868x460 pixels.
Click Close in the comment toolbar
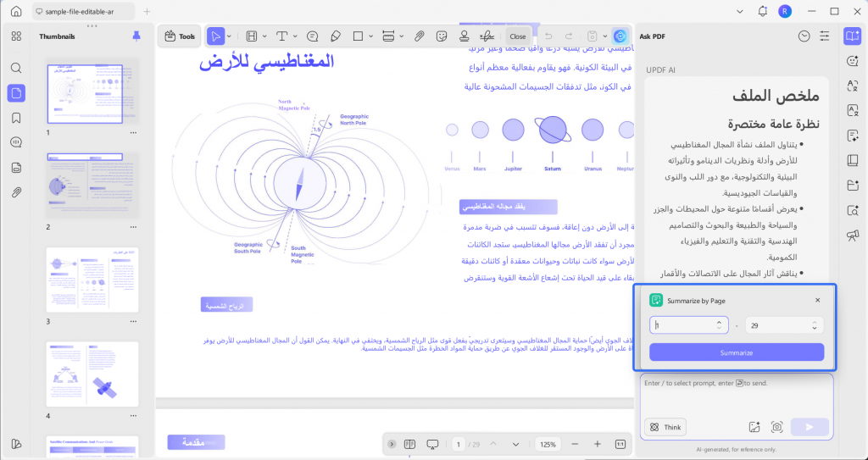[x=518, y=36]
